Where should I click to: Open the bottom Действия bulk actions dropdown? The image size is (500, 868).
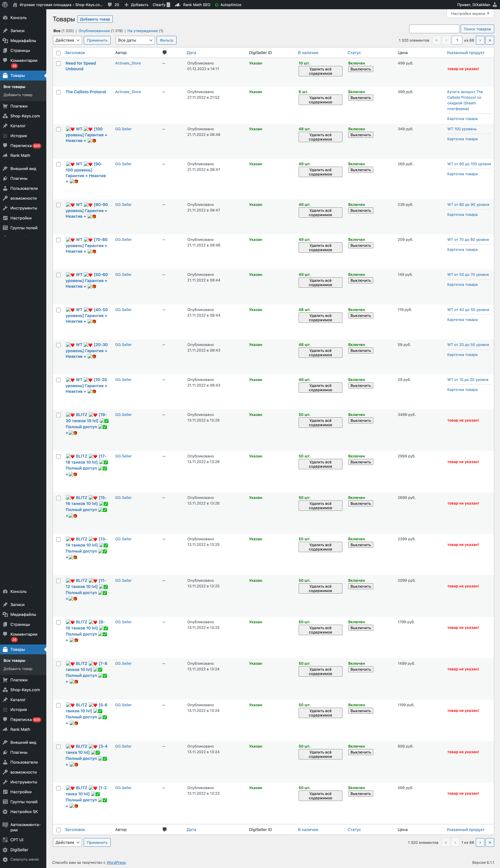[x=67, y=842]
